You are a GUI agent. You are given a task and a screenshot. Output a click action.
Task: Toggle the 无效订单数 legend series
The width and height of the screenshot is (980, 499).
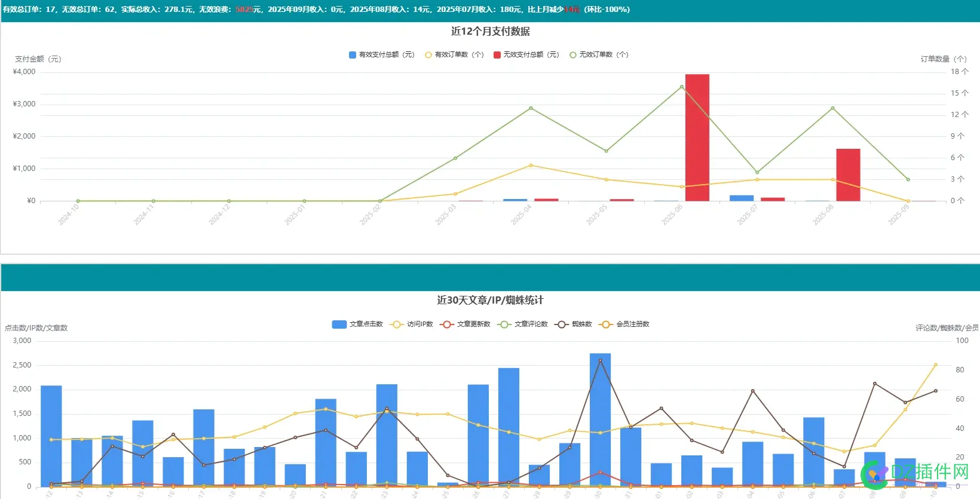(599, 55)
